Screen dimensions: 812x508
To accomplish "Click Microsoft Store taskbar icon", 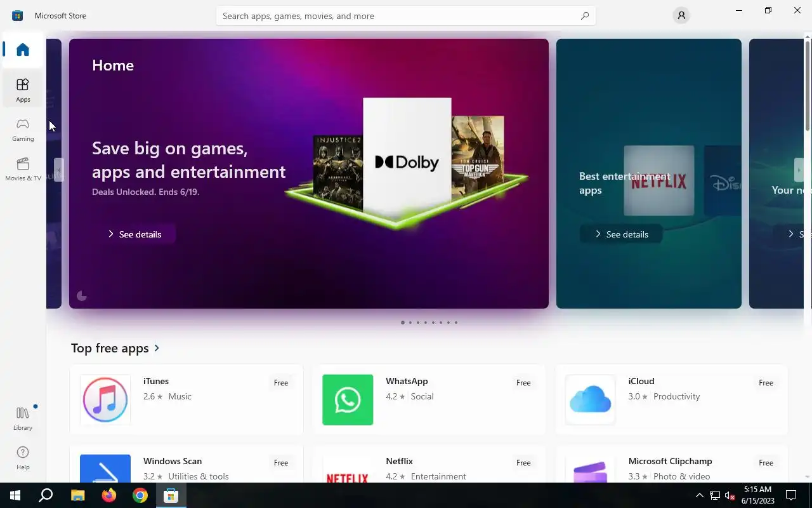I will (x=171, y=495).
